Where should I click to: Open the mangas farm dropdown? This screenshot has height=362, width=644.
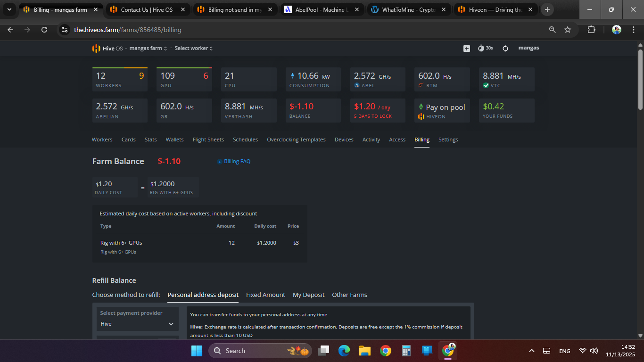pos(148,48)
